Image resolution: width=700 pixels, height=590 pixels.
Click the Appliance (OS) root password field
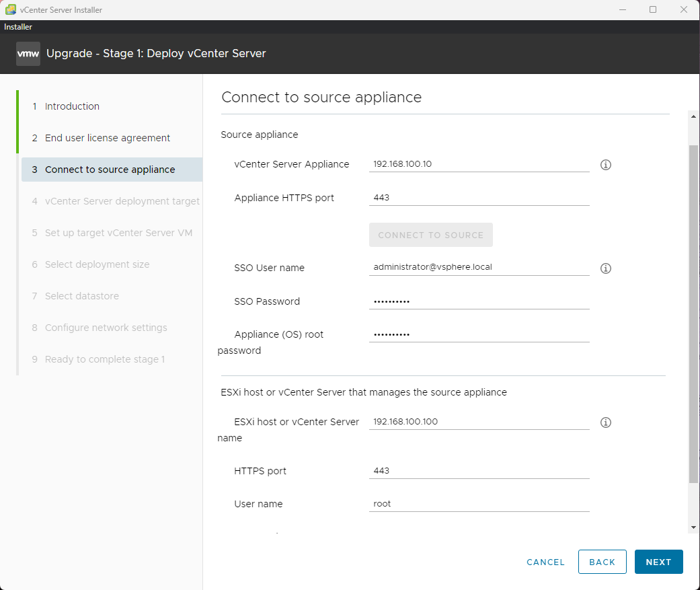tap(479, 334)
